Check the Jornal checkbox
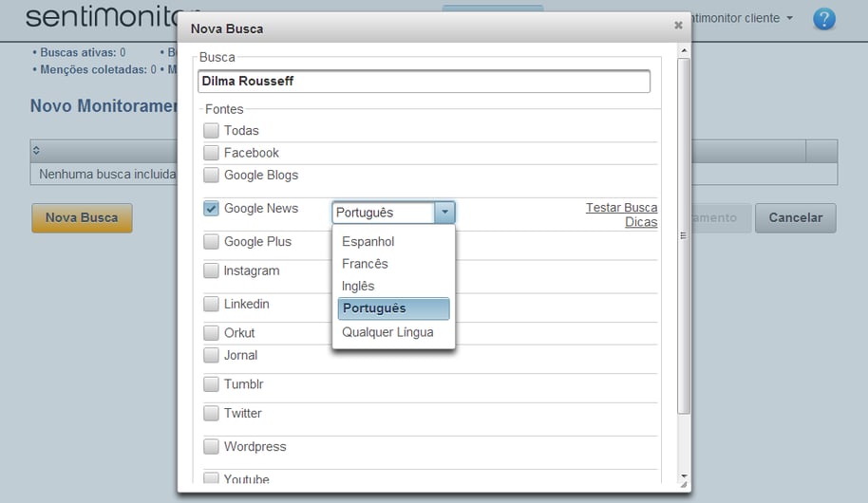The width and height of the screenshot is (868, 503). click(x=211, y=355)
